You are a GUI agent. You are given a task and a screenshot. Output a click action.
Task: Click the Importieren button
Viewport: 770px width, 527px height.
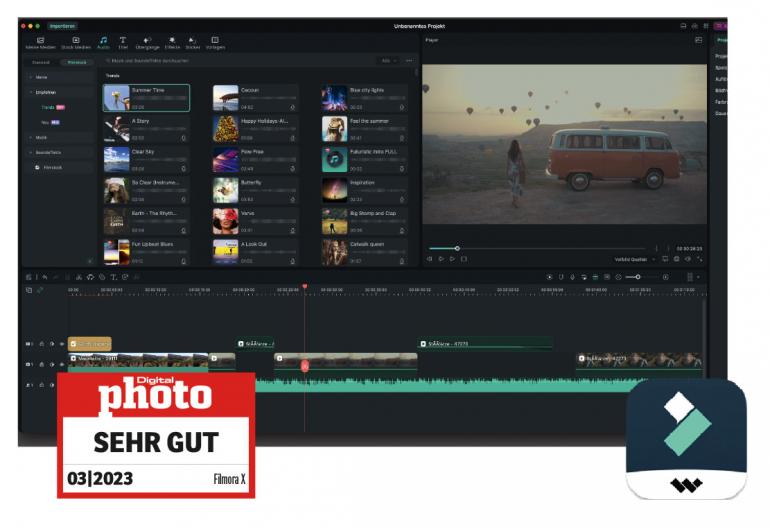tap(62, 26)
